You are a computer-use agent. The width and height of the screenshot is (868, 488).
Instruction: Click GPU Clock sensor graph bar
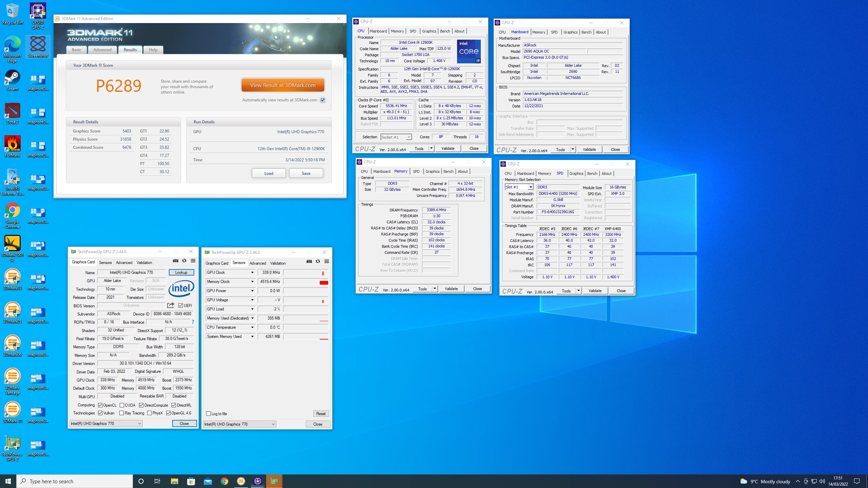pos(305,272)
